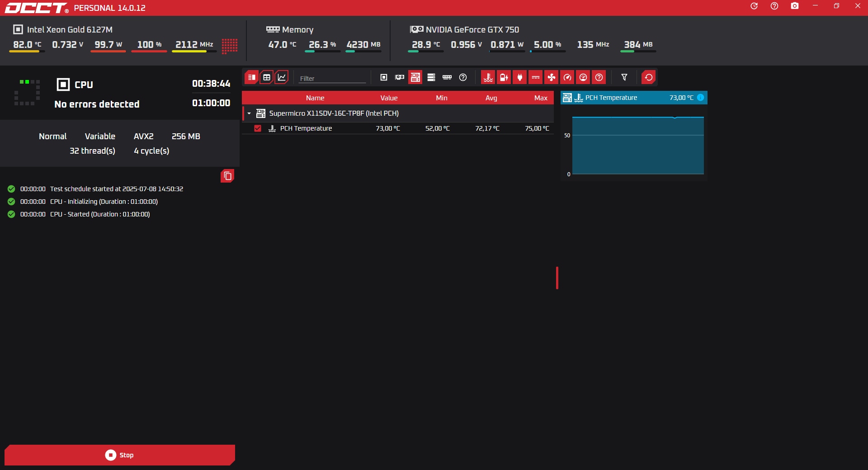Screen dimensions: 868x470
Task: Open the advanced filter funnel
Action: (x=624, y=77)
